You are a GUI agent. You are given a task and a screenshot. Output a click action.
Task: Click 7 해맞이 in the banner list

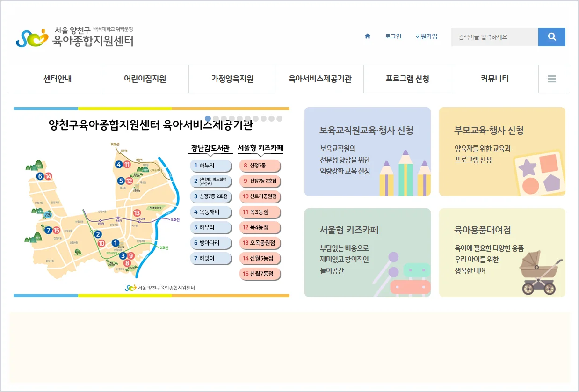point(211,258)
